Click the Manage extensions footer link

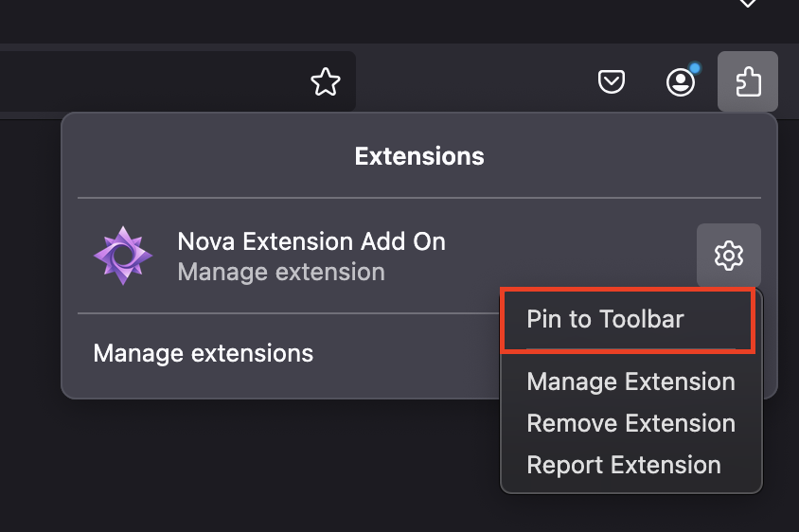point(203,354)
